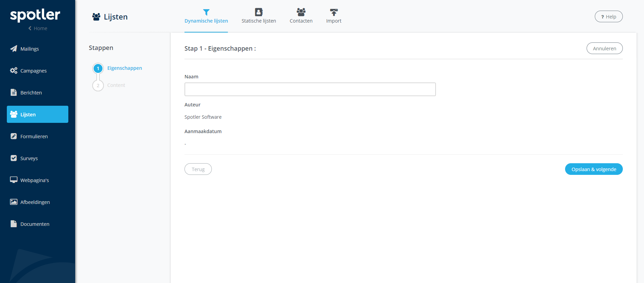Open Campagnes via the gears icon

coord(14,70)
